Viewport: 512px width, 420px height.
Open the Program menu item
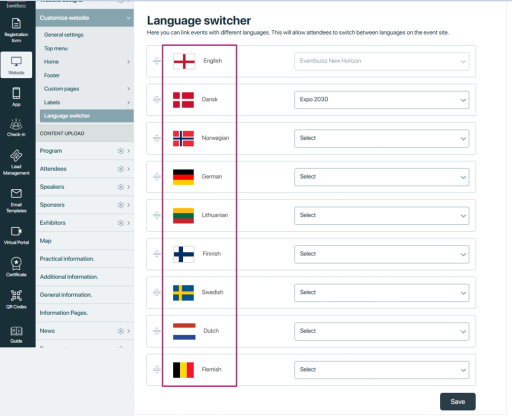point(50,151)
